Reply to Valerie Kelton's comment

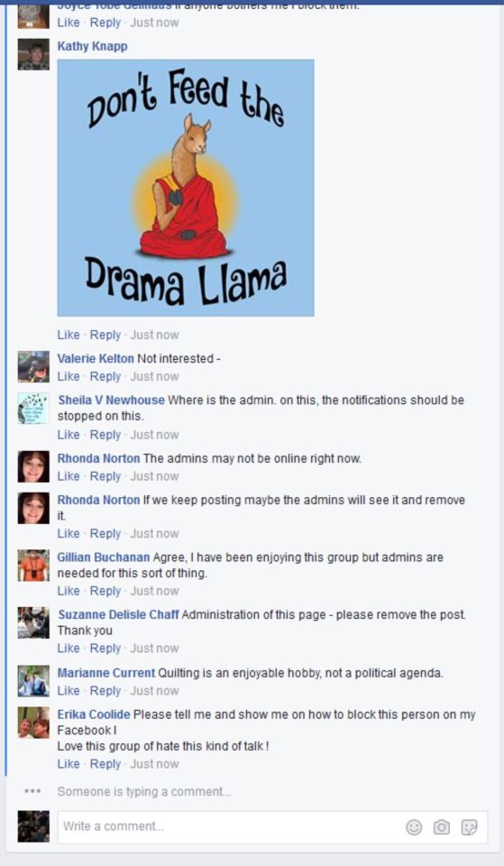[105, 376]
